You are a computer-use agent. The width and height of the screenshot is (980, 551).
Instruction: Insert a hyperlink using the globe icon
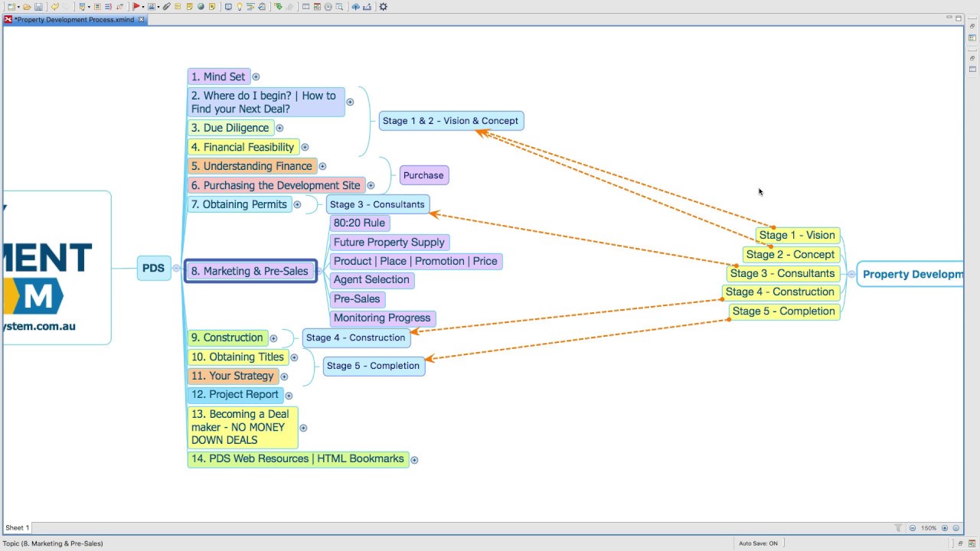click(201, 6)
